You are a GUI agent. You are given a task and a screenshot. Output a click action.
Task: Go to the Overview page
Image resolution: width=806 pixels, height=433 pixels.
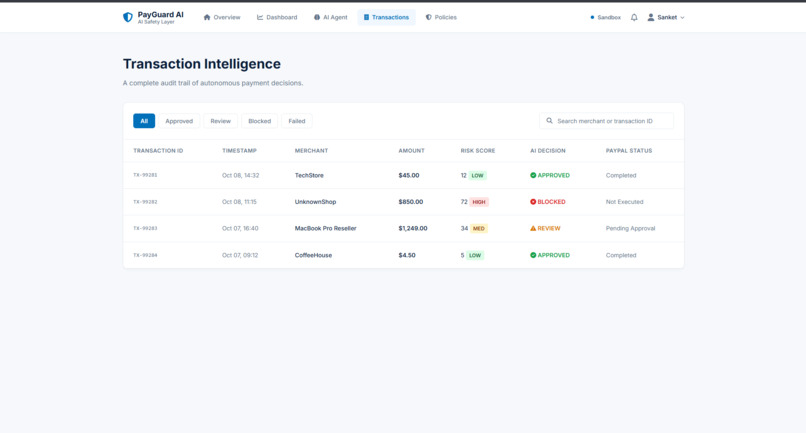[x=222, y=17]
